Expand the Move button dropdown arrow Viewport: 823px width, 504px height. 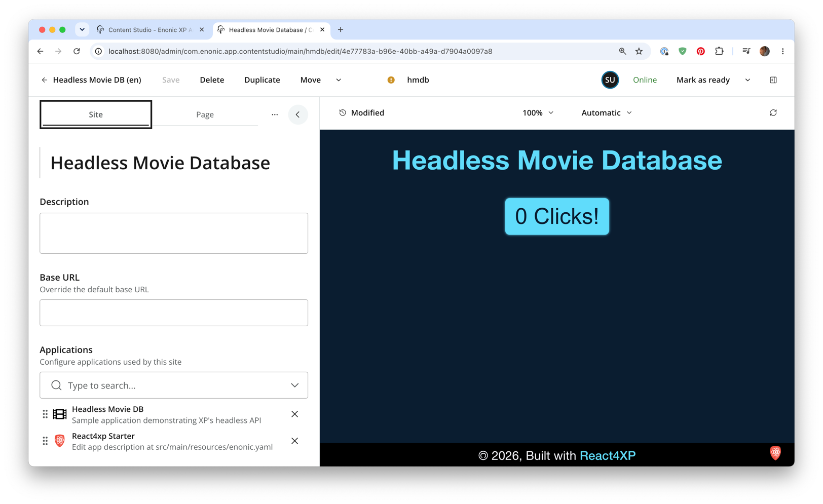point(339,80)
